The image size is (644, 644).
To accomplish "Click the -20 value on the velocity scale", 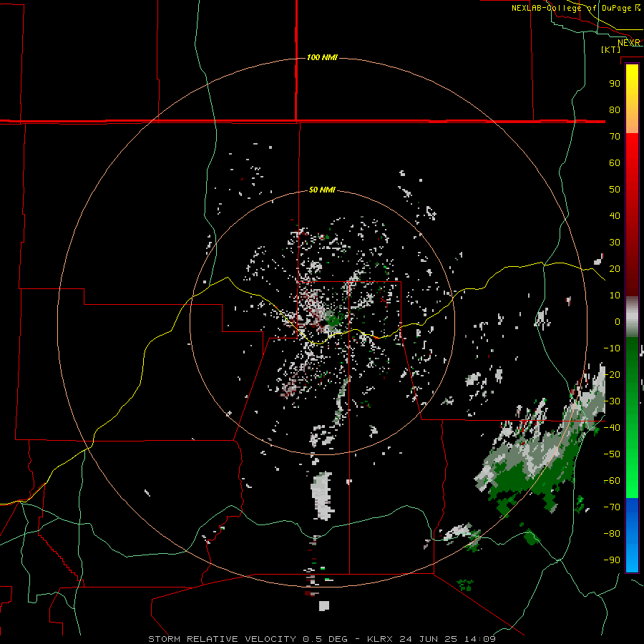I will [x=612, y=374].
